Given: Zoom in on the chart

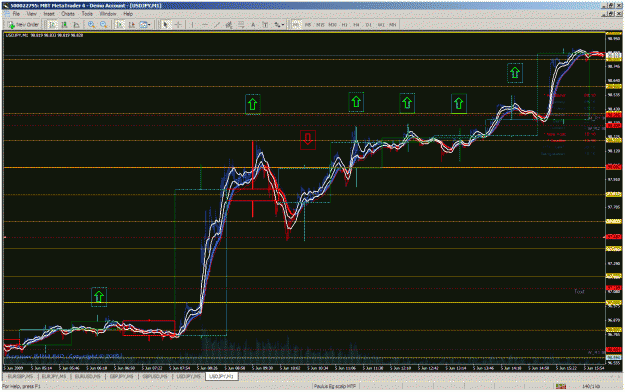Looking at the screenshot, I should tap(91, 25).
